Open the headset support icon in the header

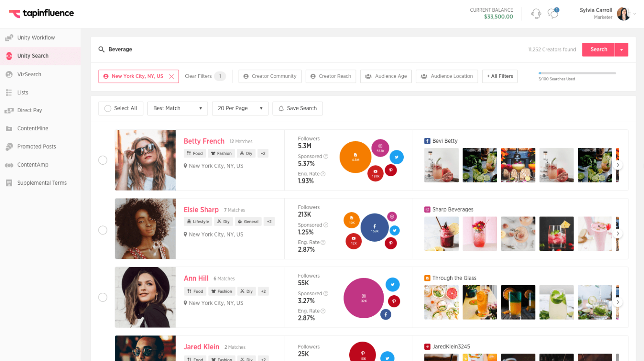click(536, 13)
